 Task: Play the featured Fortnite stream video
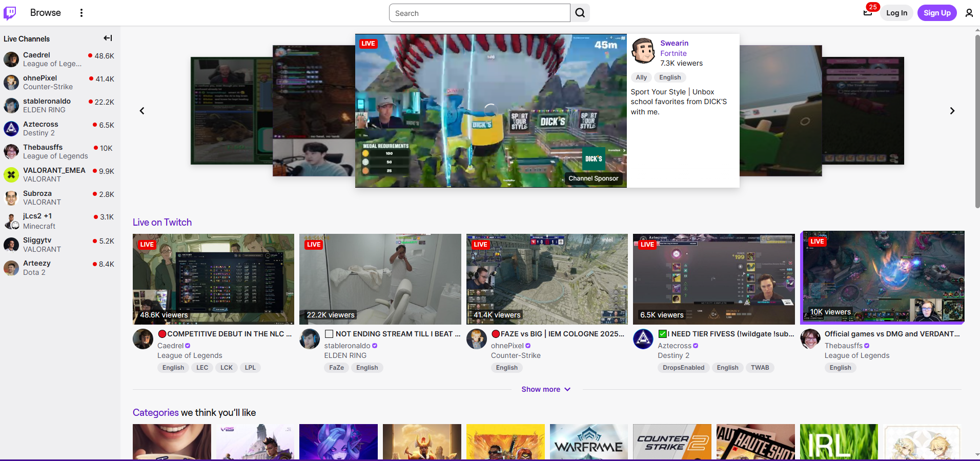491,111
